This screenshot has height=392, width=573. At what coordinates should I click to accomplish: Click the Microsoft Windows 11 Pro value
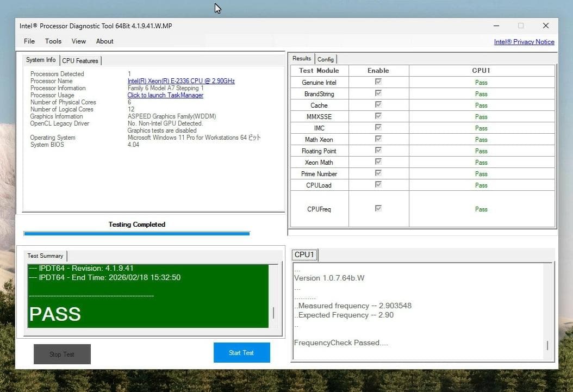[x=194, y=138]
